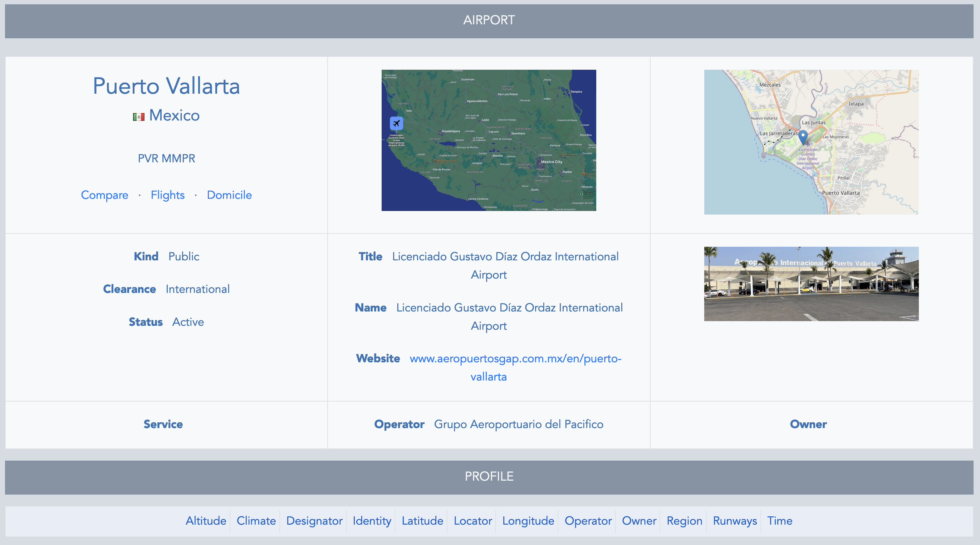Click the Mexican flag icon
Screen dimensions: 980x545
click(138, 116)
